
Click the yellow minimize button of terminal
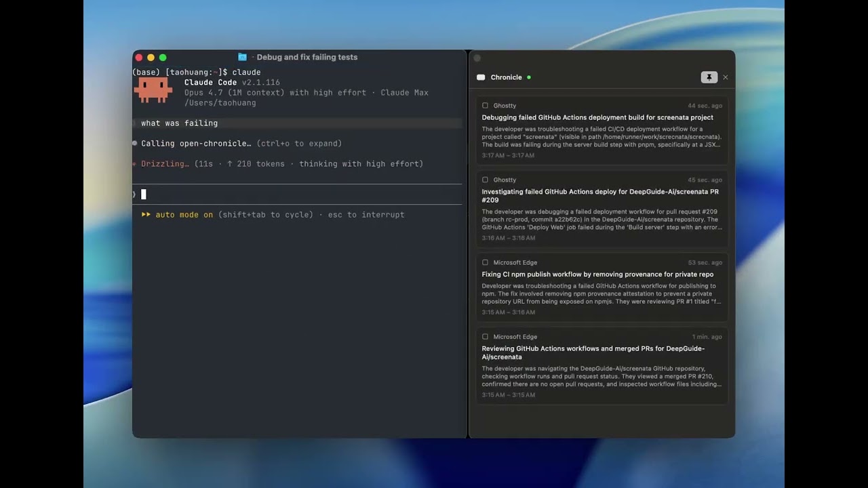pos(151,58)
